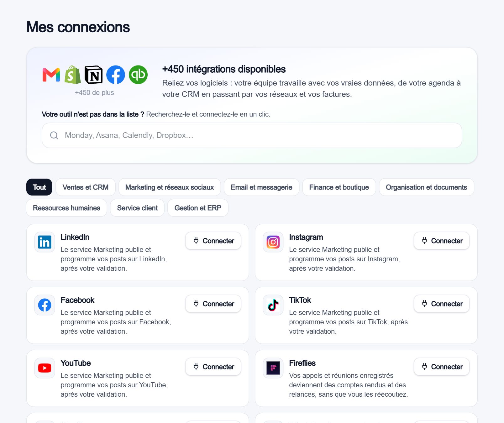Screen dimensions: 504x423
Task: Select Organisation et documents filter
Action: (427, 187)
